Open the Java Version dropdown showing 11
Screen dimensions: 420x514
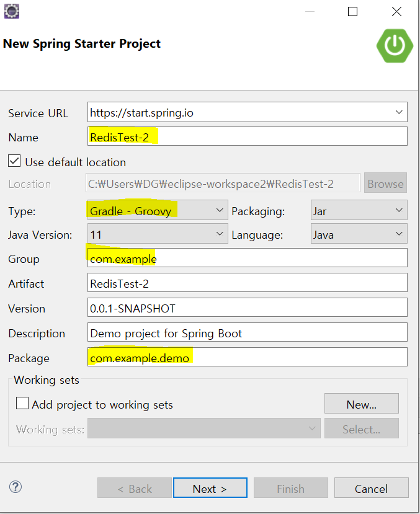point(158,234)
